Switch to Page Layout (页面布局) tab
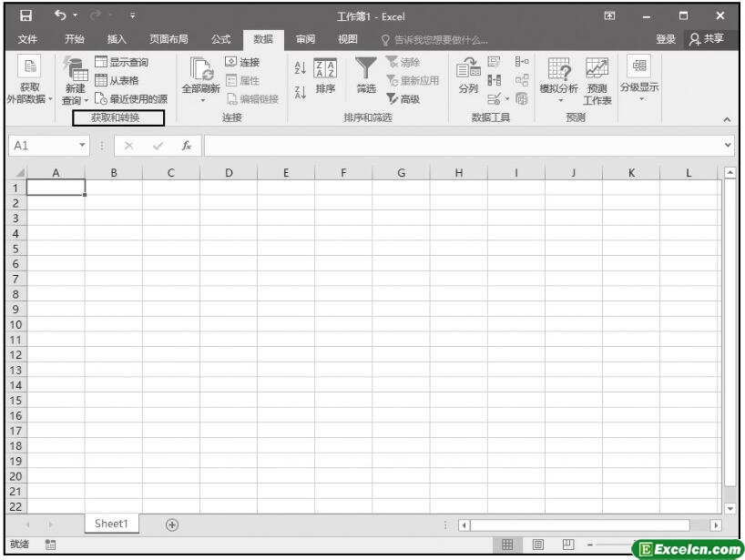 click(x=168, y=39)
